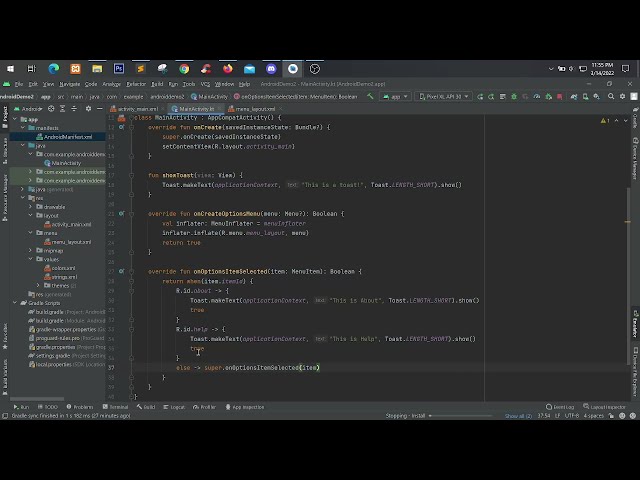Fold the showToast function in gutter

click(x=131, y=175)
